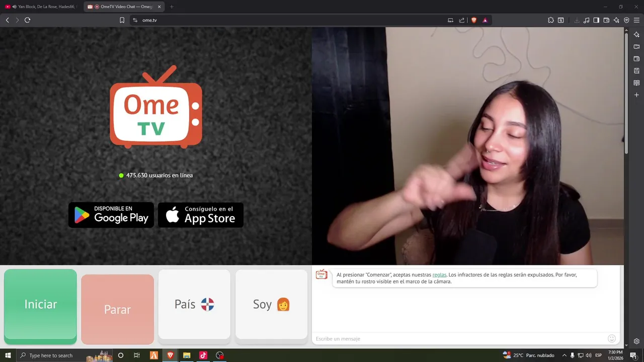
Task: Open the bookmarks icon in the sidebar
Action: click(x=636, y=70)
